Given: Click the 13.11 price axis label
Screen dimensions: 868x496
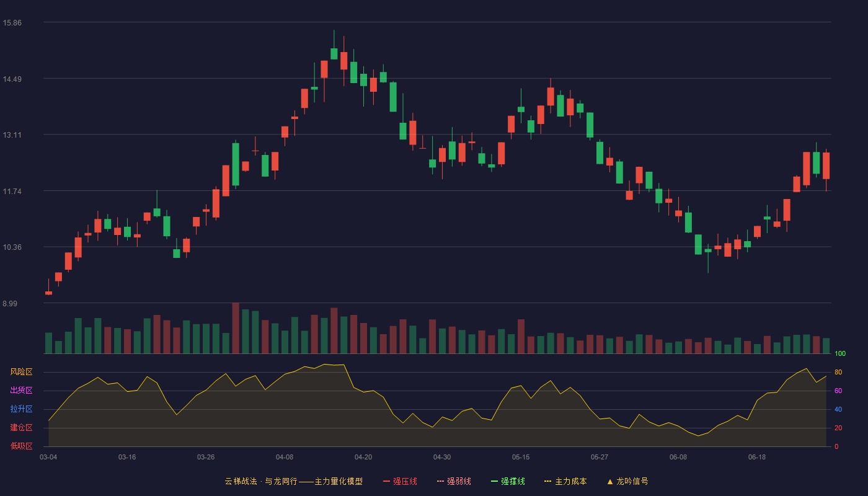Looking at the screenshot, I should tap(12, 135).
